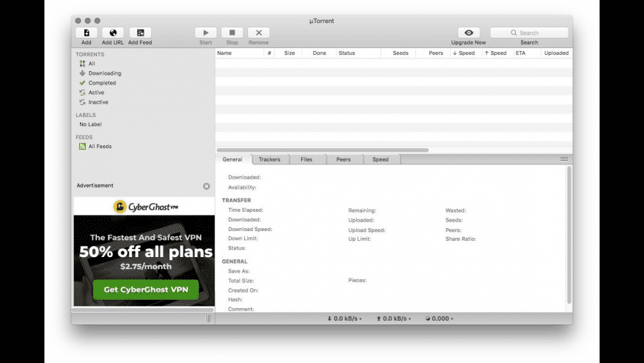Sort by Status column header
Screen dimensions: 644x363
[358, 53]
